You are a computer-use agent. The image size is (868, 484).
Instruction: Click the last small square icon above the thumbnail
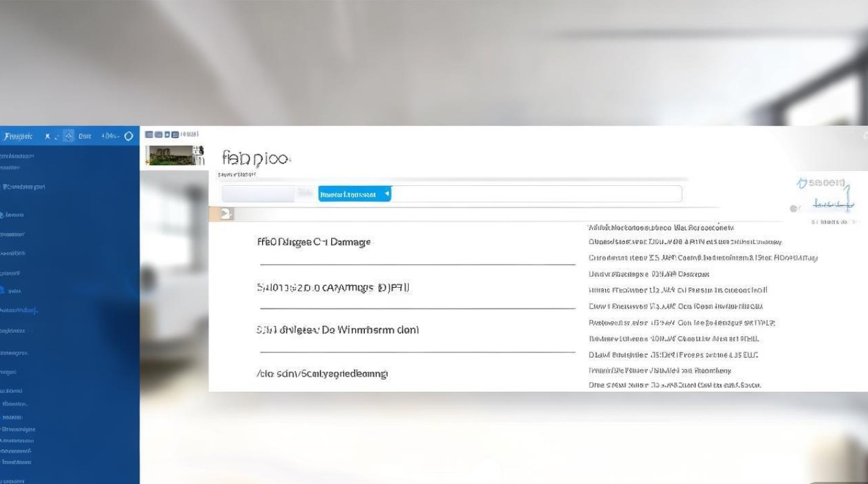point(175,134)
